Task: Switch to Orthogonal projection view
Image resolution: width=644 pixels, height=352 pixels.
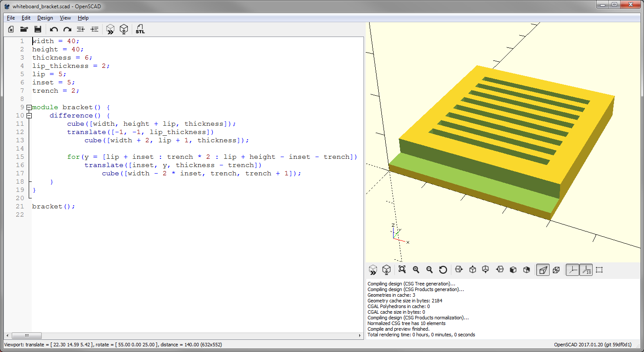Action: pyautogui.click(x=556, y=270)
